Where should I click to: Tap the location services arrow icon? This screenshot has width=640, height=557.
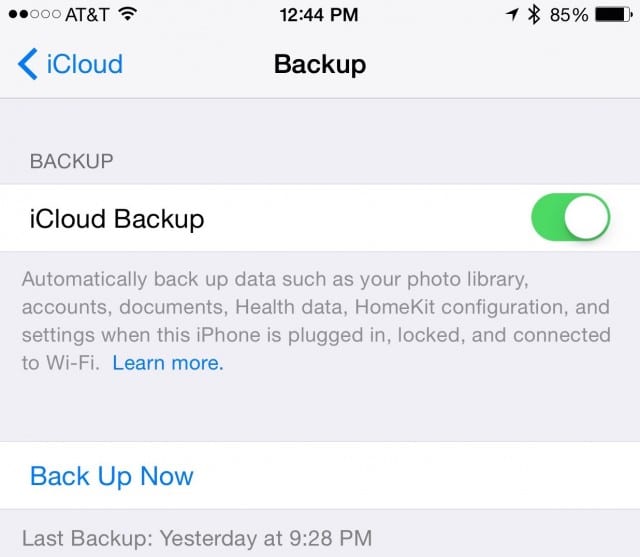(x=512, y=15)
